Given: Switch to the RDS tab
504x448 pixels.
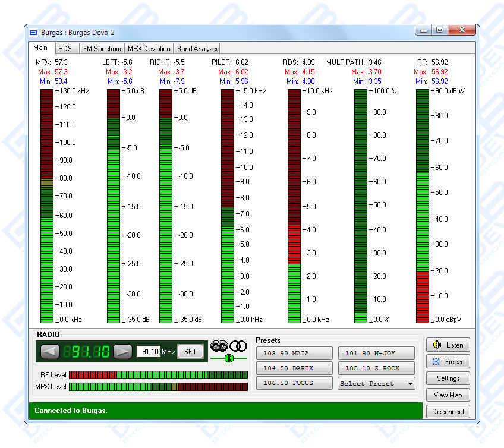Looking at the screenshot, I should [x=65, y=49].
